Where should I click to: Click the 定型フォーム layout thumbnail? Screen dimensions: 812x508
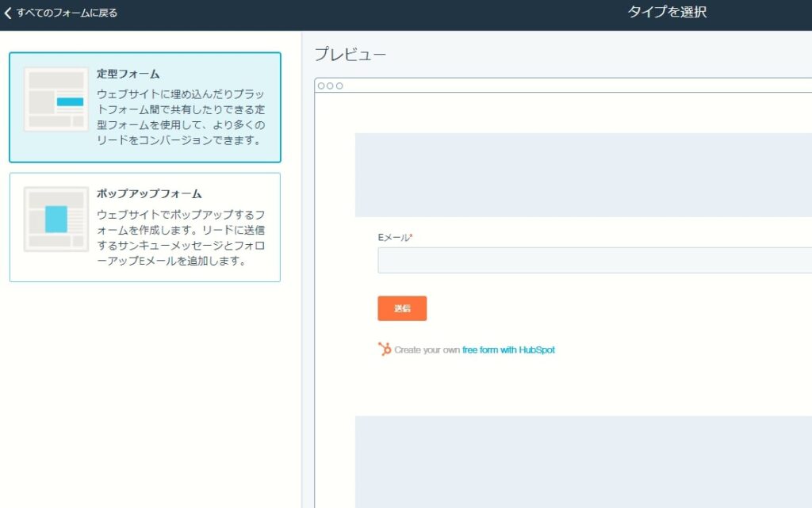coord(56,99)
